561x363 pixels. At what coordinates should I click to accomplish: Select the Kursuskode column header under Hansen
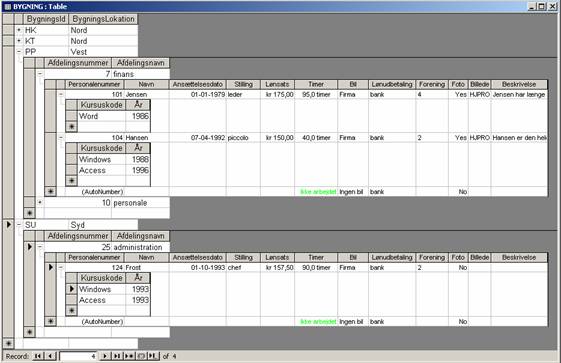coord(102,148)
